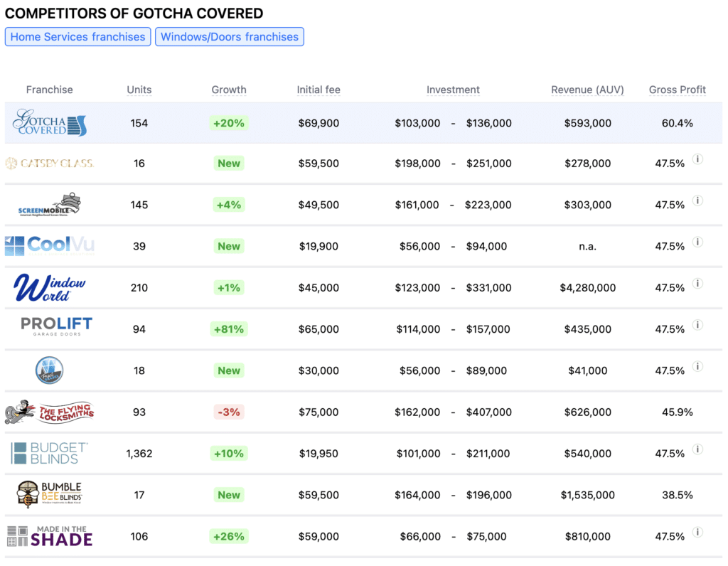Click the $4,280,000 revenue value
The width and height of the screenshot is (728, 566).
point(587,288)
